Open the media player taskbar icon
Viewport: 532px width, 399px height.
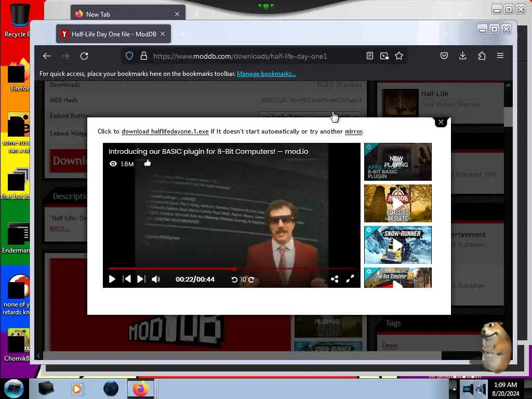pos(77,389)
